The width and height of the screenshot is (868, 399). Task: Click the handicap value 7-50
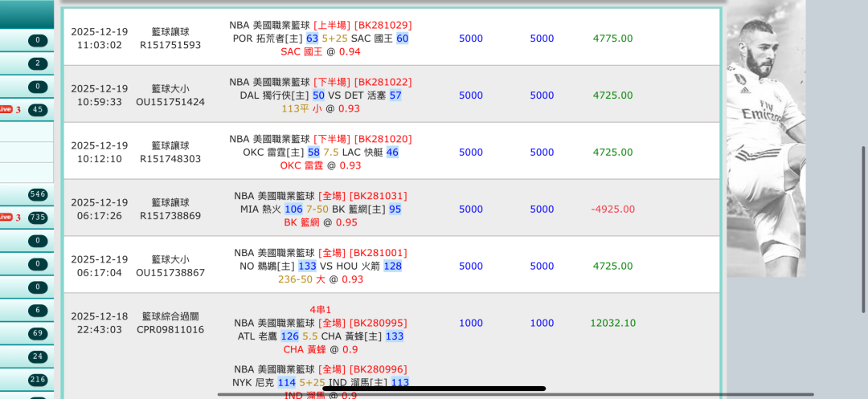click(x=317, y=210)
